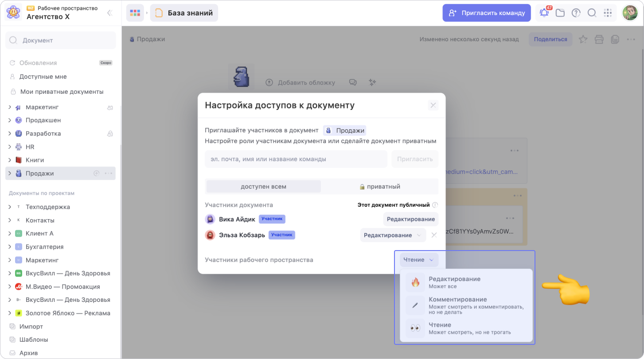Click the workspace flower logo

click(x=13, y=13)
